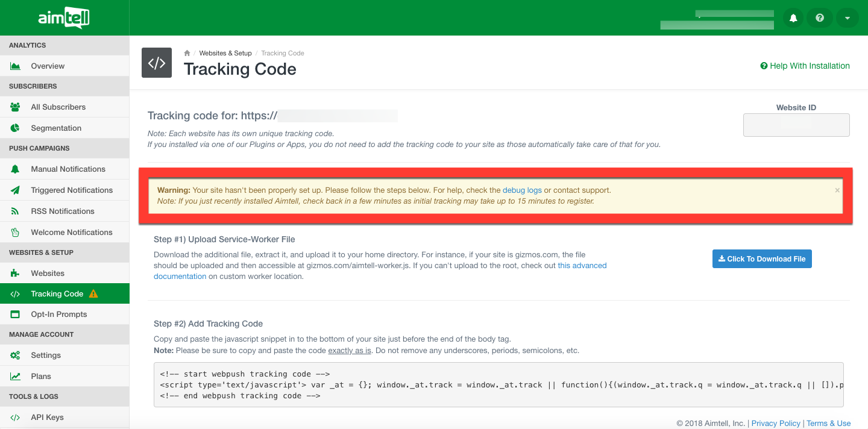Click the Triggered Notifications paper plane icon
The height and width of the screenshot is (429, 868).
point(16,190)
